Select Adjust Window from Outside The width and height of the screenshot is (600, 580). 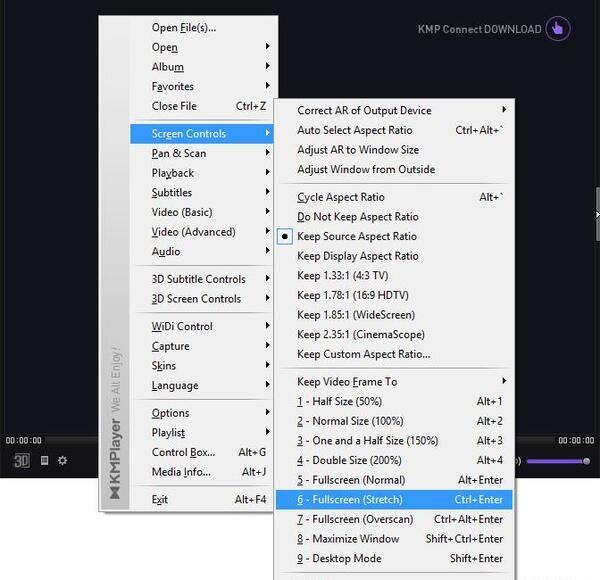coord(394,169)
